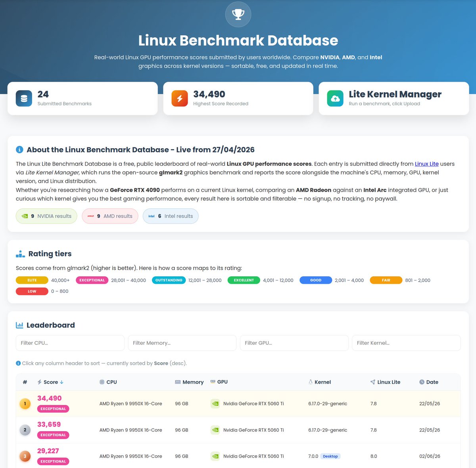The image size is (476, 468).
Task: Sort leaderboard by the Memory column
Action: pos(189,382)
